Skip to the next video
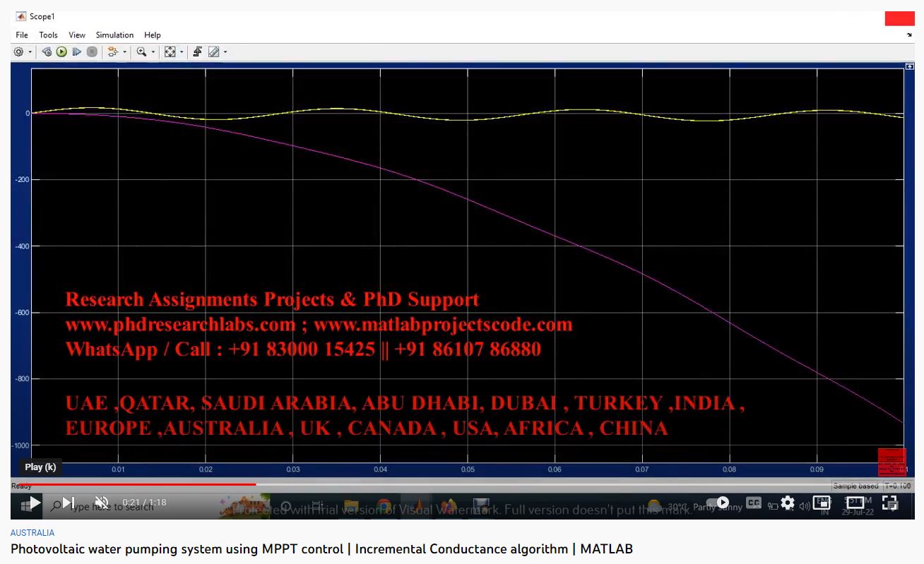The width and height of the screenshot is (924, 564). click(69, 503)
